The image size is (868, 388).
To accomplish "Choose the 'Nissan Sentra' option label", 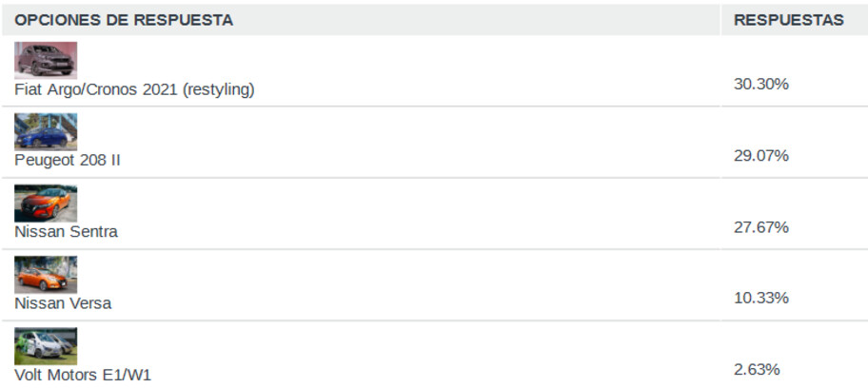I will (67, 232).
